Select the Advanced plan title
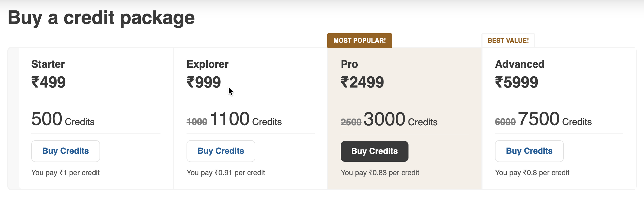 pos(520,64)
